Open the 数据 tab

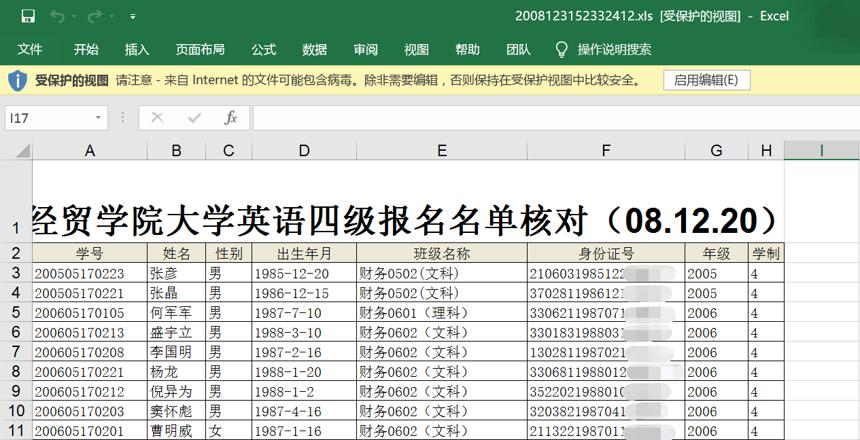[314, 49]
